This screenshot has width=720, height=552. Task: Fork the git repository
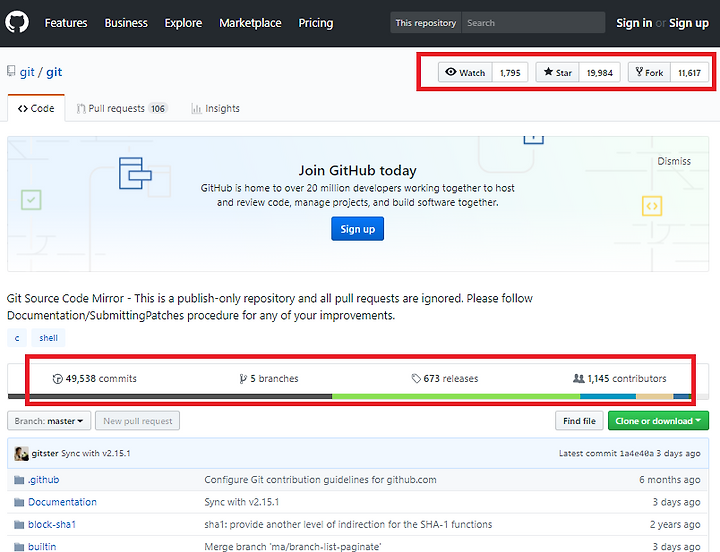649,73
